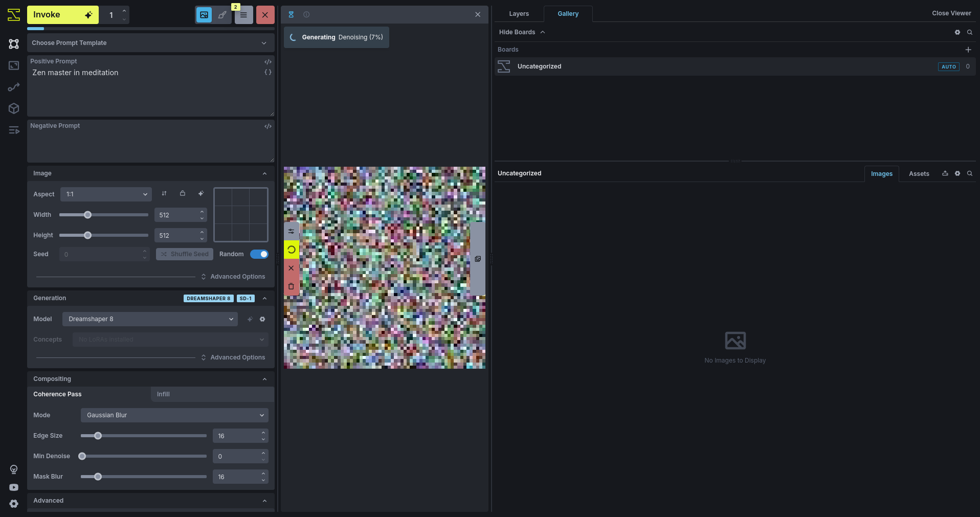
Task: Click yellow regenerate circular arrow button
Action: 291,250
